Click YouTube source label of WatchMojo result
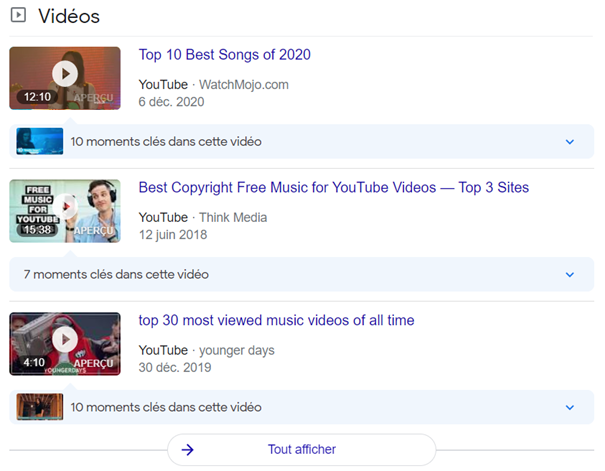605x471 pixels. [163, 84]
